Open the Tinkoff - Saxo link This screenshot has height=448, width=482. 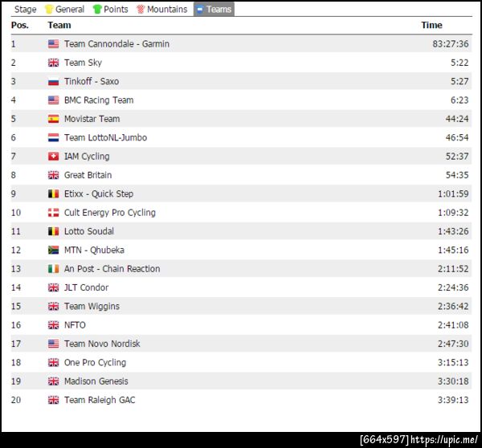[92, 81]
